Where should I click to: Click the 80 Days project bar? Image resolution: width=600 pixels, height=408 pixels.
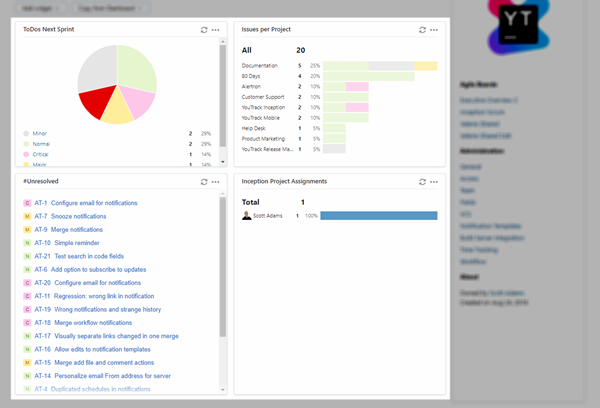tap(368, 76)
